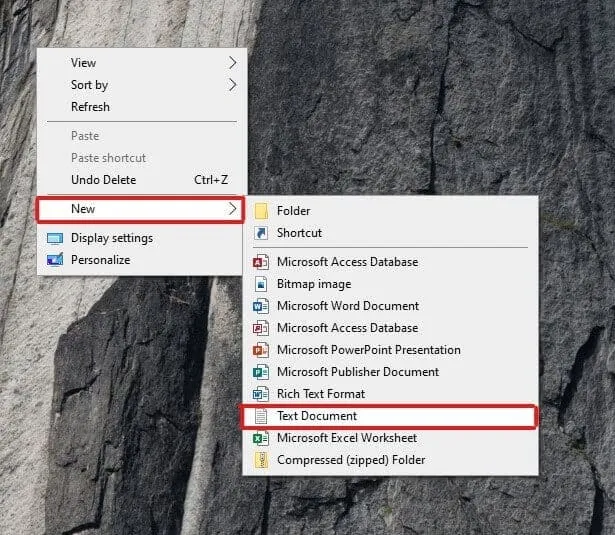Click the Bitmap image icon
Viewport: 615px width, 535px height.
[x=261, y=284]
